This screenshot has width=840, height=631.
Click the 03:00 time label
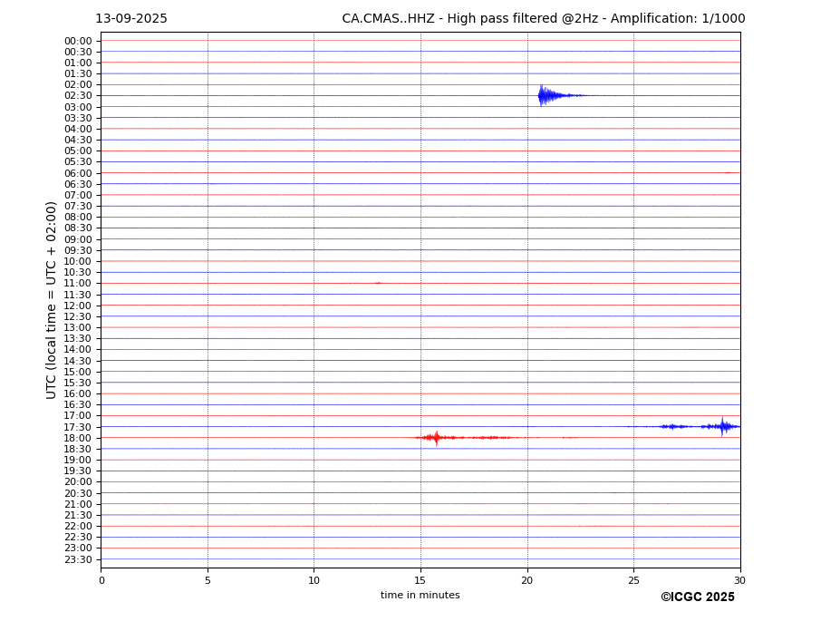(78, 107)
